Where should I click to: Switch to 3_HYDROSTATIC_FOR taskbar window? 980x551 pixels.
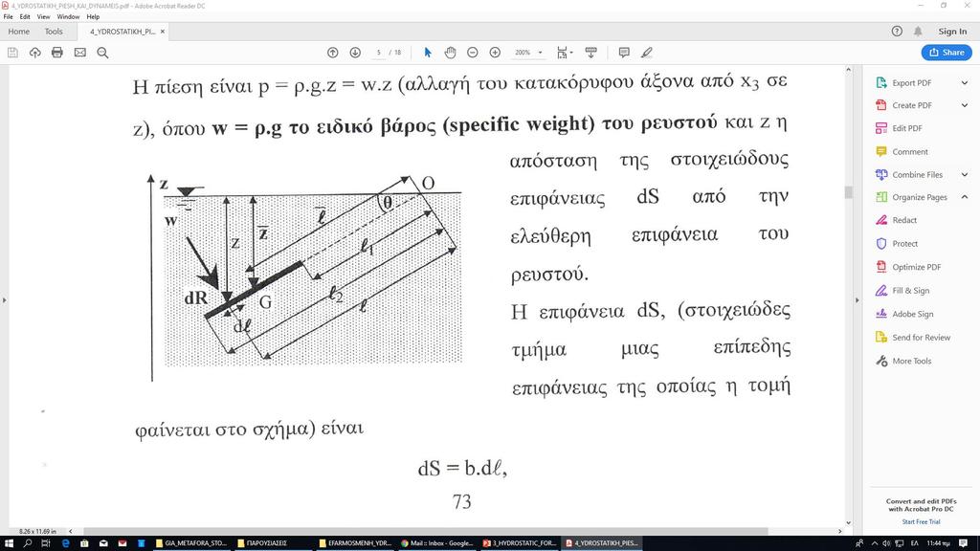click(x=519, y=543)
